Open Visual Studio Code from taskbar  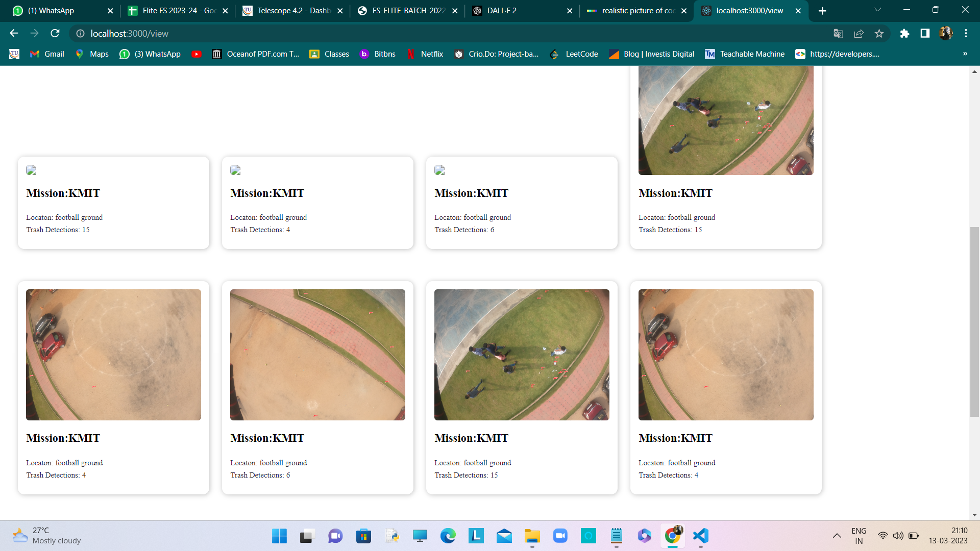coord(701,536)
